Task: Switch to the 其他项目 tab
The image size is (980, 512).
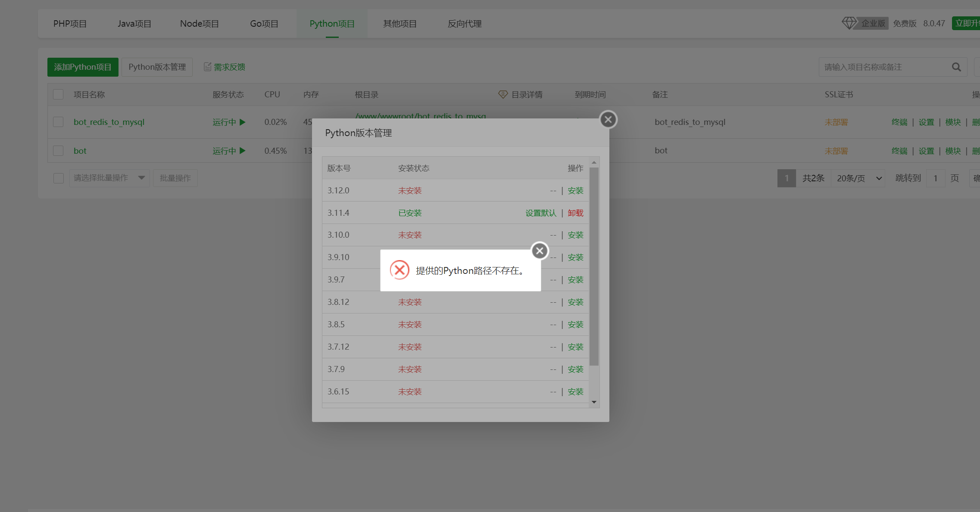Action: [x=400, y=24]
